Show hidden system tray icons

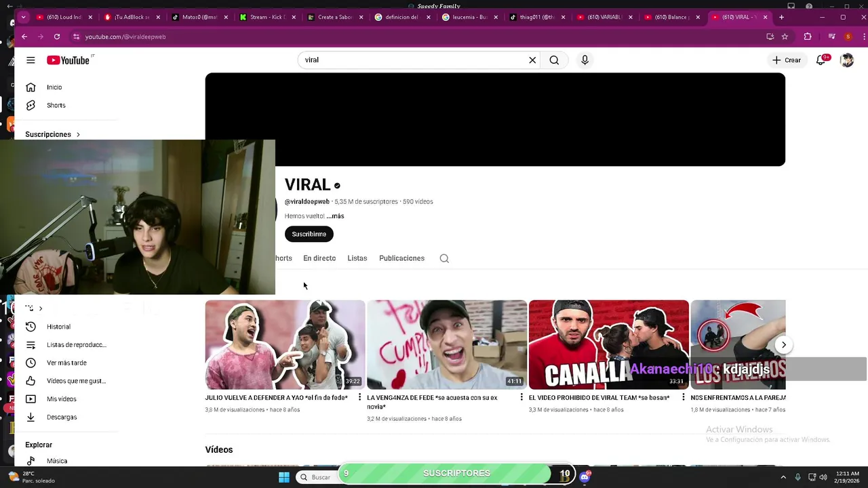[783, 477]
